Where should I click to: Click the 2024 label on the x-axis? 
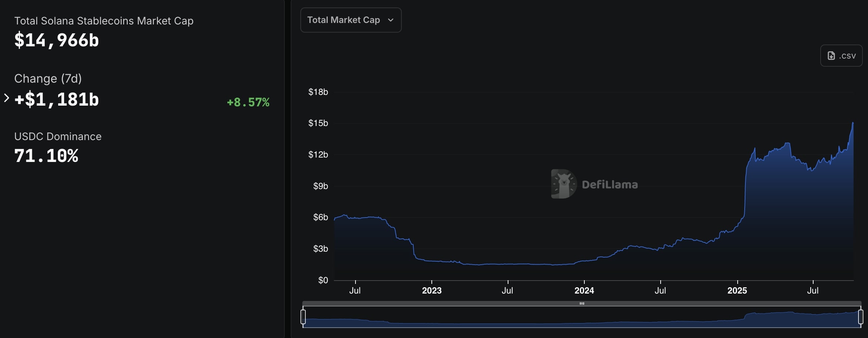coord(584,291)
